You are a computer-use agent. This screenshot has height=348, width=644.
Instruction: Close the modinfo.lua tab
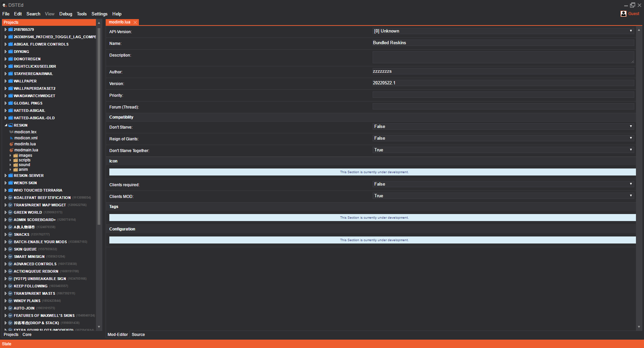[x=135, y=22]
